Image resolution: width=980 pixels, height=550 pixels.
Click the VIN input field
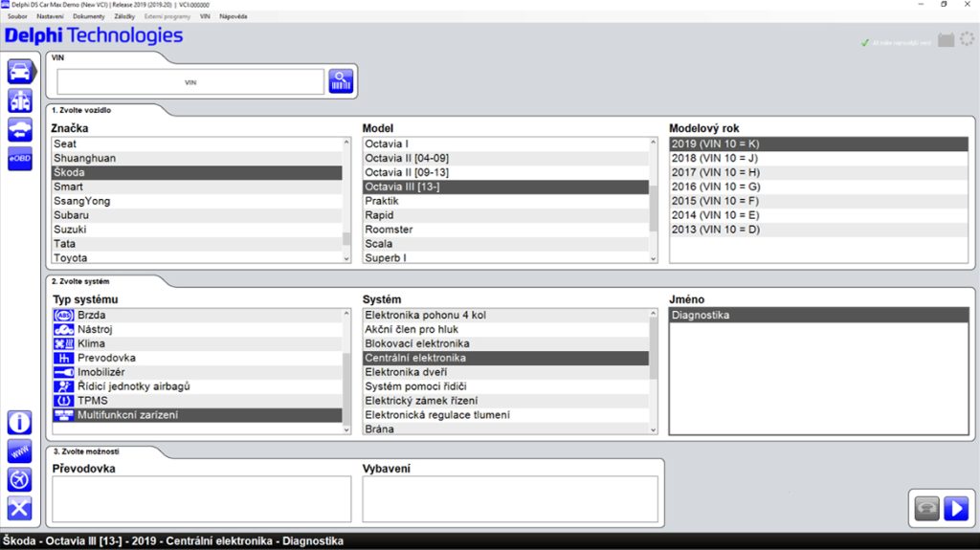click(190, 82)
